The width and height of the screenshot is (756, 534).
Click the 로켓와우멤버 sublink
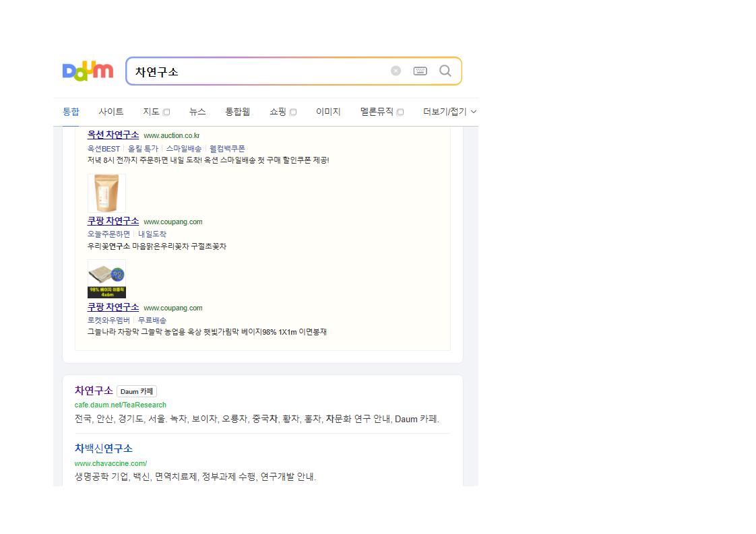click(x=108, y=320)
